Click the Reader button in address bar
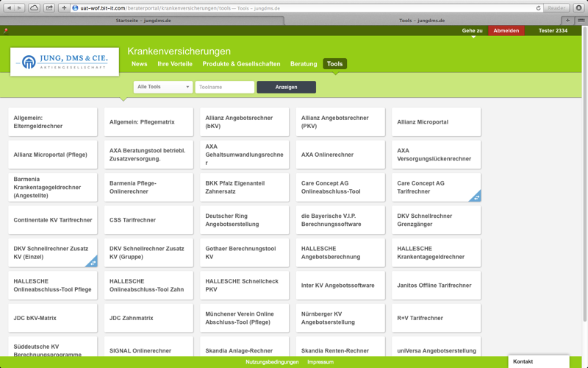Screen dimensions: 588x368 (556, 8)
